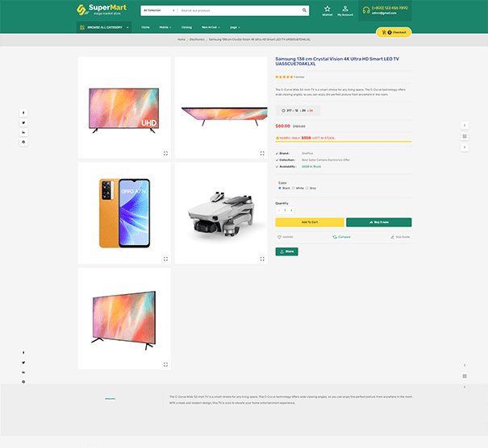This screenshot has height=448, width=488.
Task: Expand Browse All Category menu
Action: [103, 27]
